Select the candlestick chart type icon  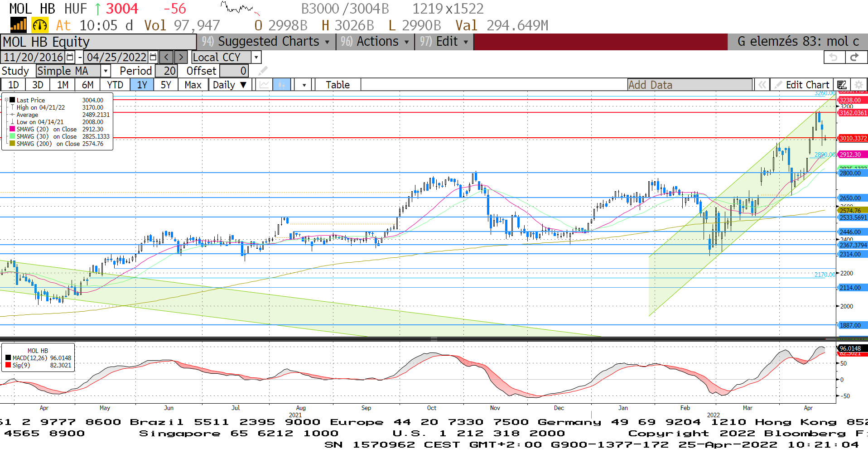(x=282, y=85)
